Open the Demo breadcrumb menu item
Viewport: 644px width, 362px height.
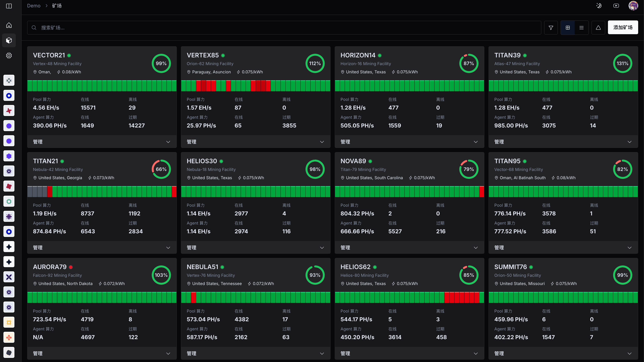click(x=33, y=5)
